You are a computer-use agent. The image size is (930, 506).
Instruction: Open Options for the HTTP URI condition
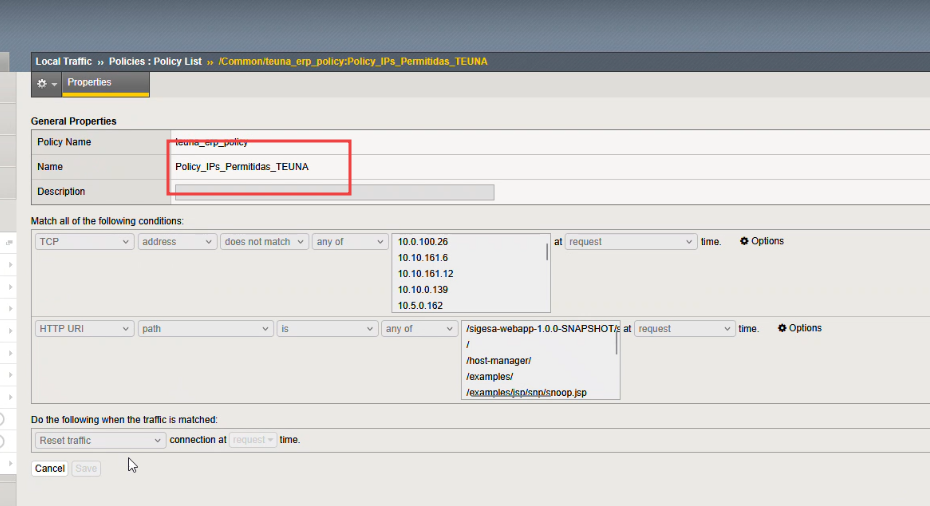[799, 328]
